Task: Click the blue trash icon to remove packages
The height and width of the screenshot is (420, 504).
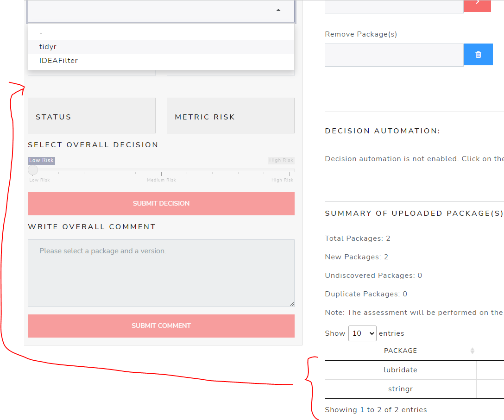Action: 478,54
